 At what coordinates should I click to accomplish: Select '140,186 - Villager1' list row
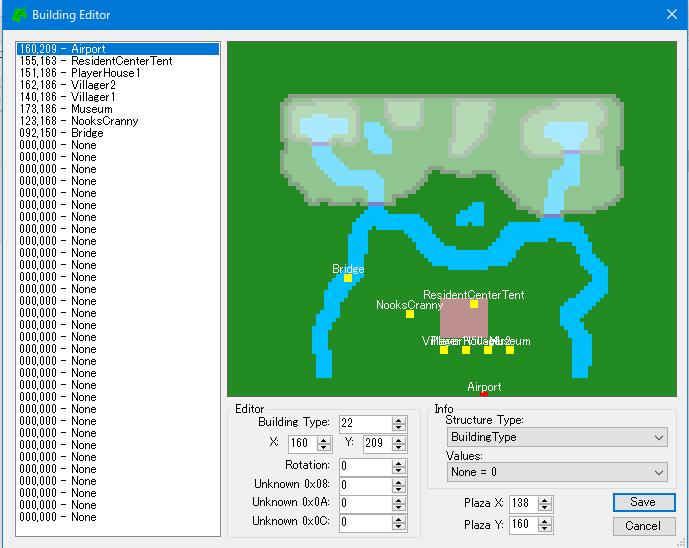pos(118,97)
